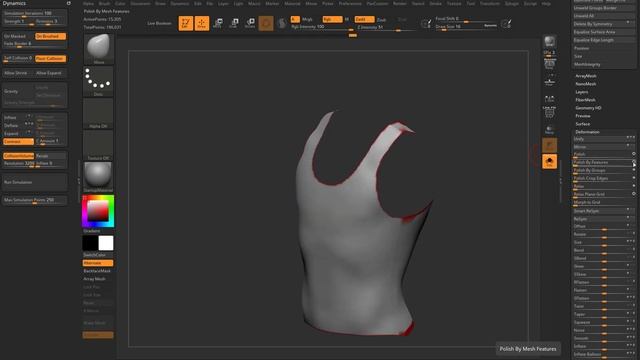Image resolution: width=640 pixels, height=360 pixels.
Task: Toggle the Floor grid icon
Action: pos(549,81)
